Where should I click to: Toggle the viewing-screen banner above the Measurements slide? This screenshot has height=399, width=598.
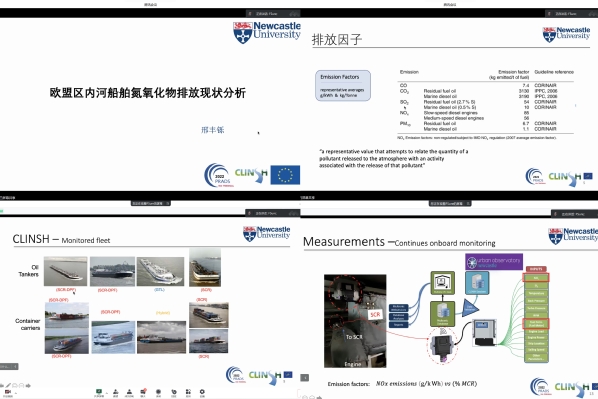(450, 203)
